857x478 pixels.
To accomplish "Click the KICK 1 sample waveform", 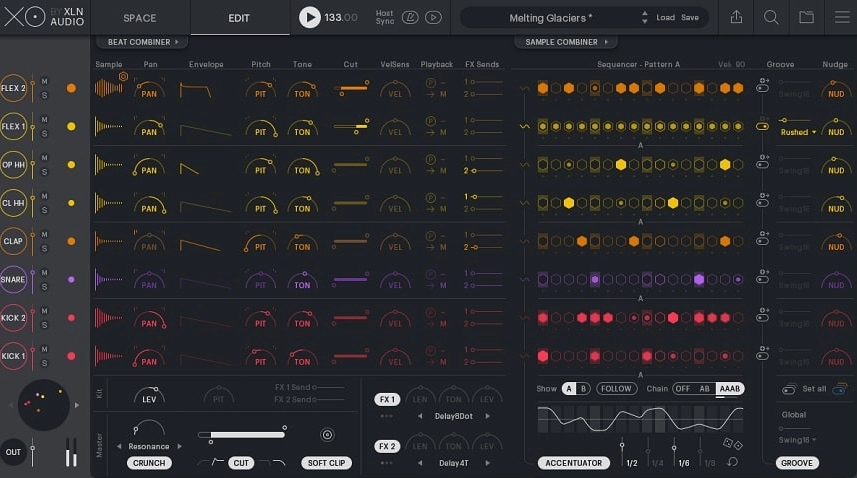I will coord(109,356).
